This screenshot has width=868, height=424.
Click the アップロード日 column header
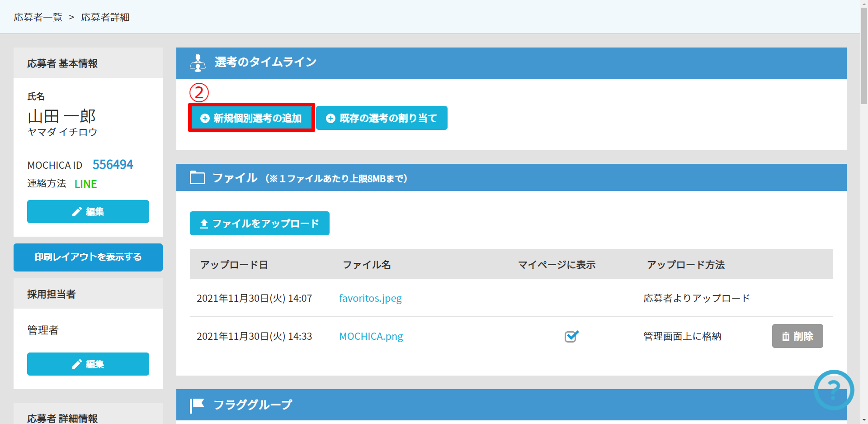pyautogui.click(x=234, y=265)
